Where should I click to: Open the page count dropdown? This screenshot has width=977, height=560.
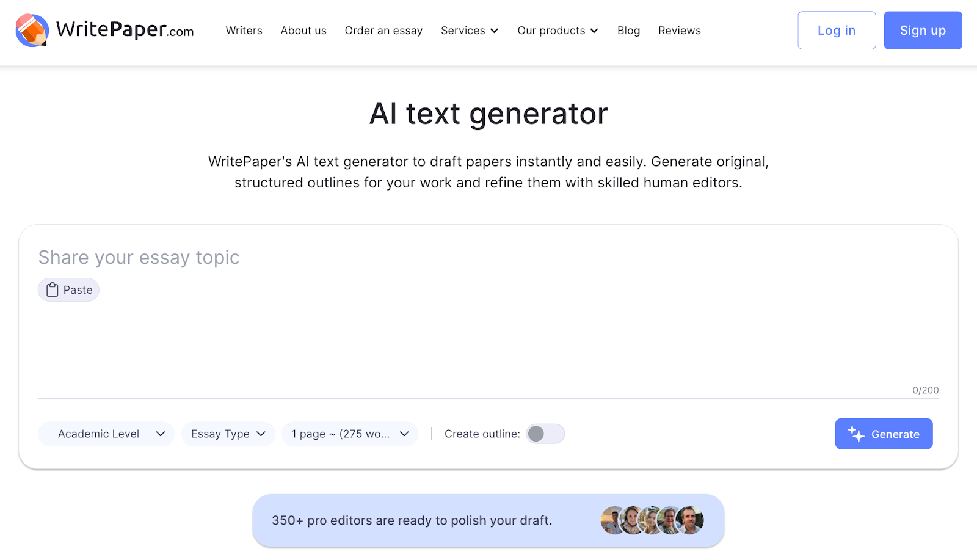(x=349, y=434)
